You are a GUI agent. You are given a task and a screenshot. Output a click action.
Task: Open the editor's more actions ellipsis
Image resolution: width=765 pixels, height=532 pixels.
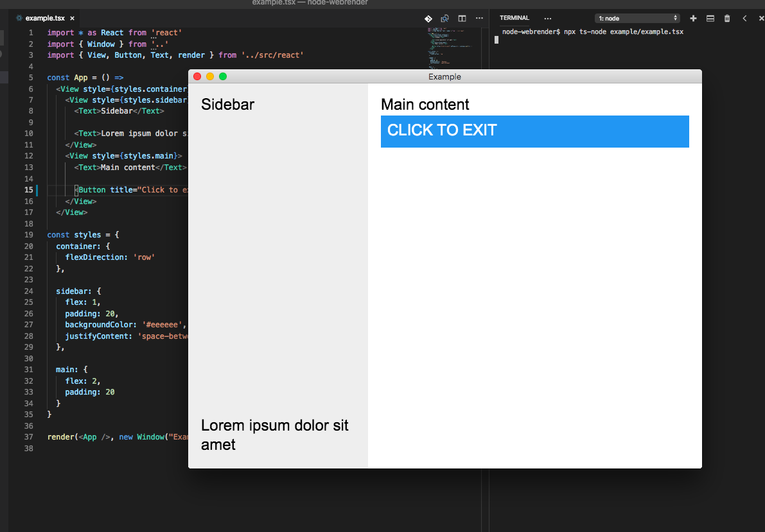479,18
